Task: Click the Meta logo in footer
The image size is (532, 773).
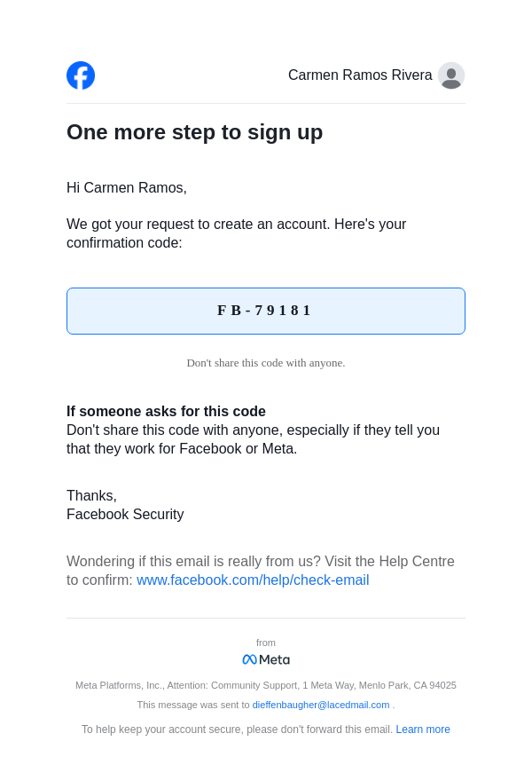Action: click(x=266, y=659)
